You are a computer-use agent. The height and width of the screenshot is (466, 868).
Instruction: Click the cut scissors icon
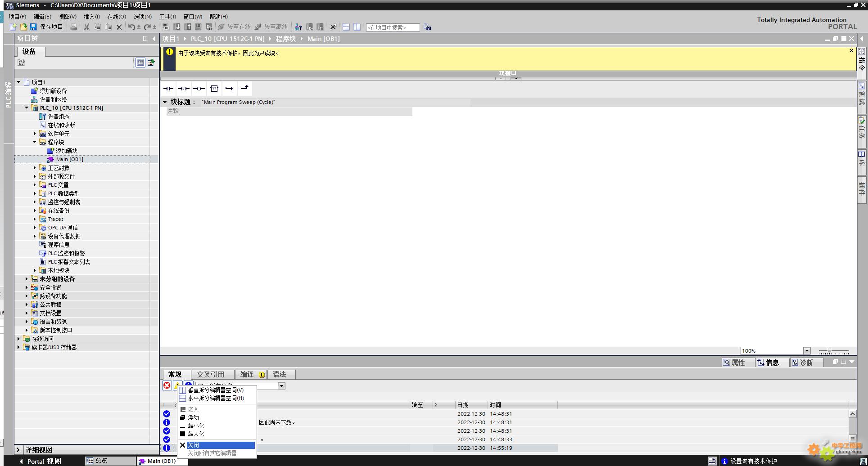(x=86, y=27)
